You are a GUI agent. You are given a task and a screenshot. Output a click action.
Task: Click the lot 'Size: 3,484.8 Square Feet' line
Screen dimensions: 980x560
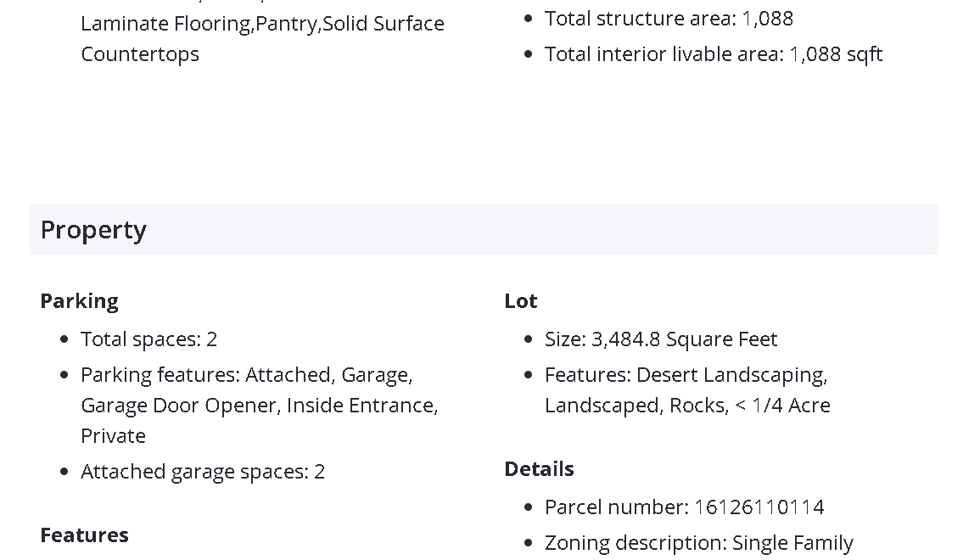point(660,339)
